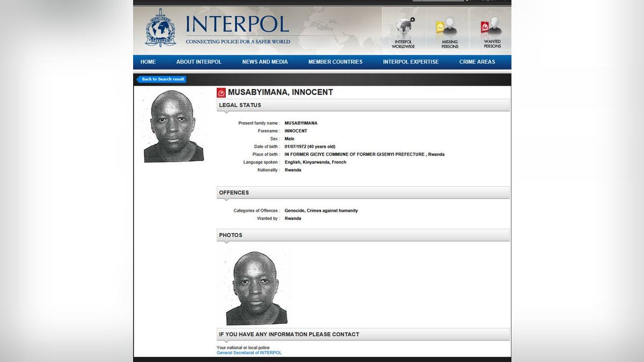644x362 pixels.
Task: Select MEMBER COUNTRIES in navigation bar
Action: pyautogui.click(x=335, y=62)
